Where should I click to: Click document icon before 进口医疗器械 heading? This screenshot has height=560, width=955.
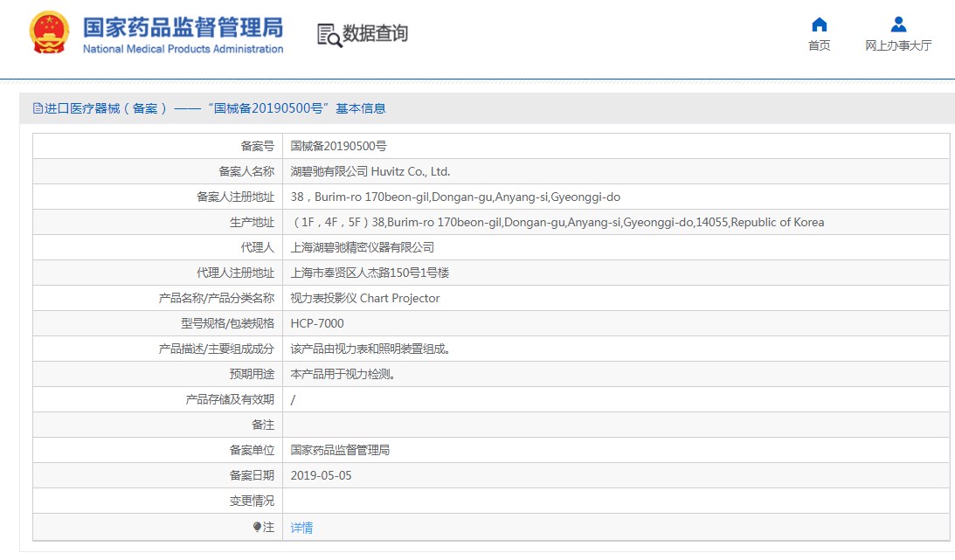[38, 108]
